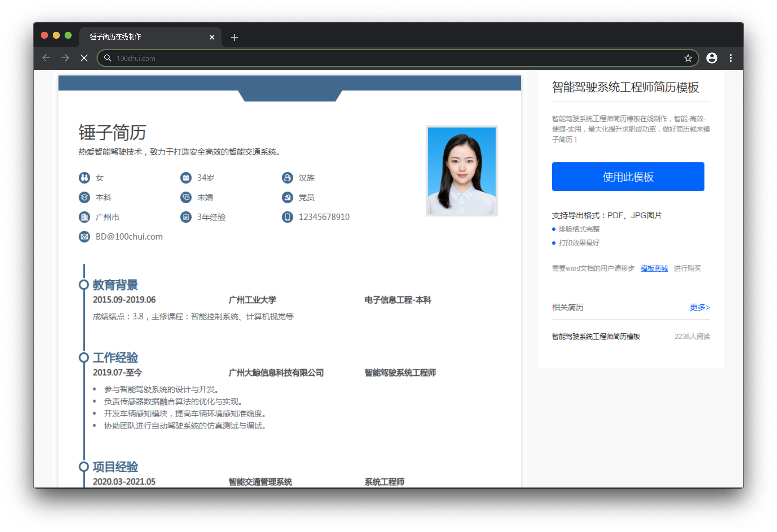Open the browser three-dot menu
This screenshot has height=532, width=777.
pos(731,58)
